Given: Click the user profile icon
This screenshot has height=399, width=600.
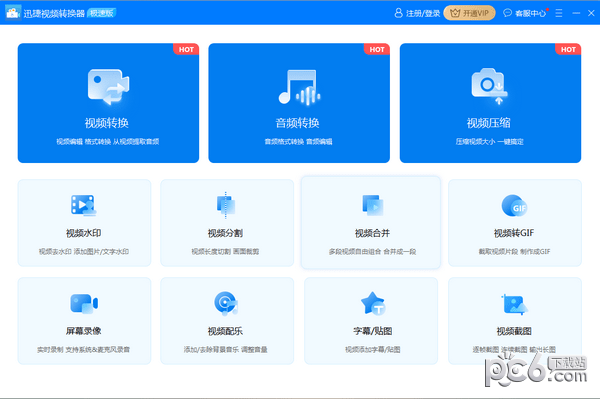Looking at the screenshot, I should (398, 13).
